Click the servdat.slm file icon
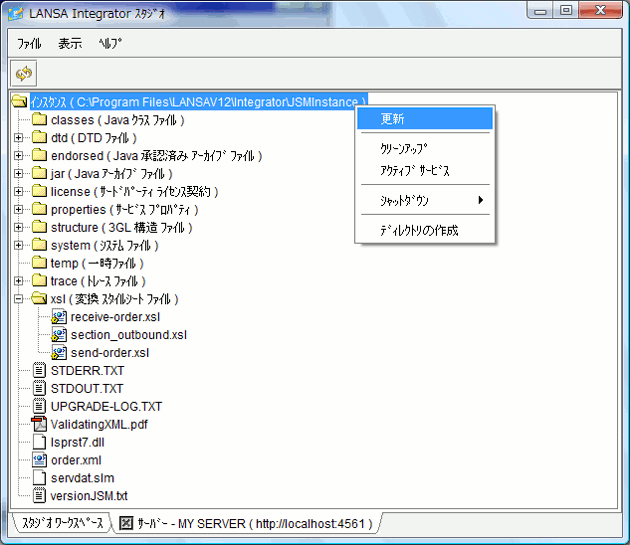Image resolution: width=630 pixels, height=545 pixels. (39, 478)
